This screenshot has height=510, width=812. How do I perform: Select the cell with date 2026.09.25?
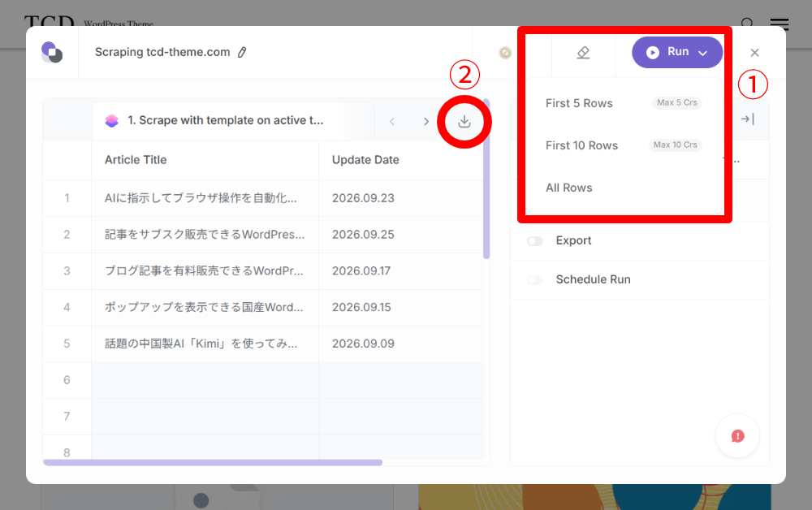click(x=401, y=235)
